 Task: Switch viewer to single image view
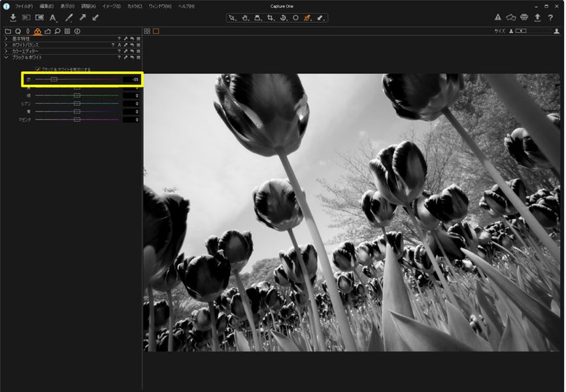156,31
